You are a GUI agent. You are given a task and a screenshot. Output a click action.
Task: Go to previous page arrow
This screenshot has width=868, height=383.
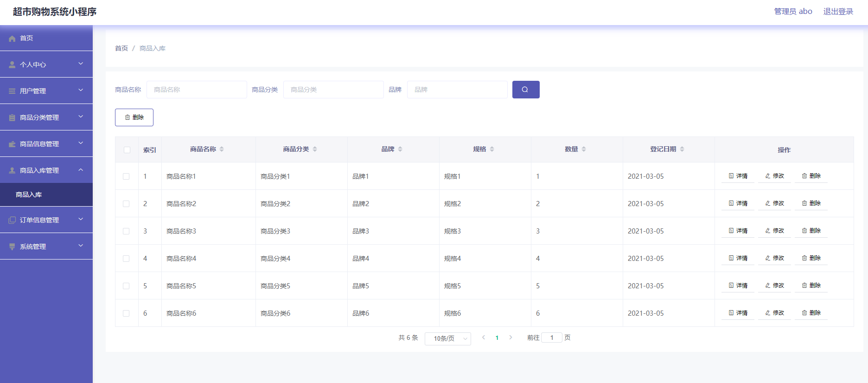pos(484,338)
